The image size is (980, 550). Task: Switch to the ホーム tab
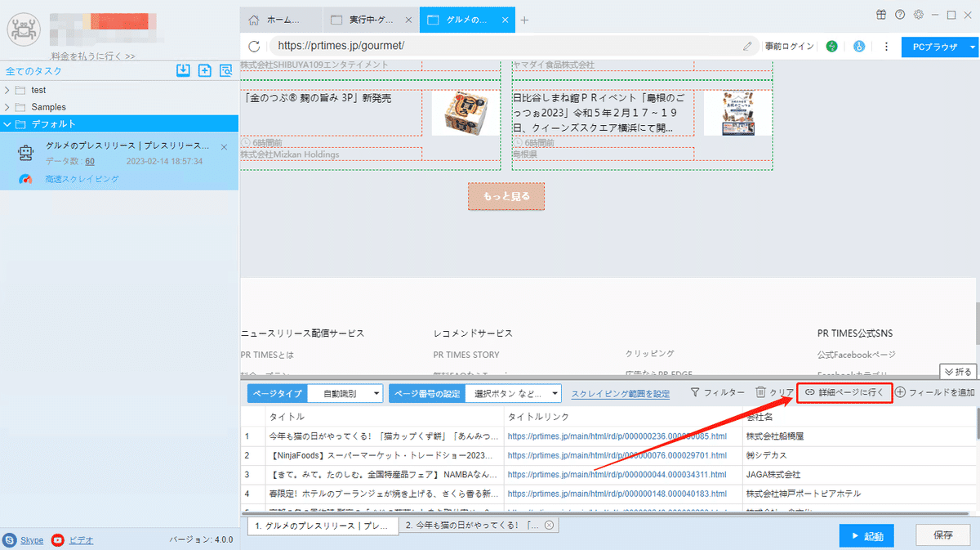(281, 20)
